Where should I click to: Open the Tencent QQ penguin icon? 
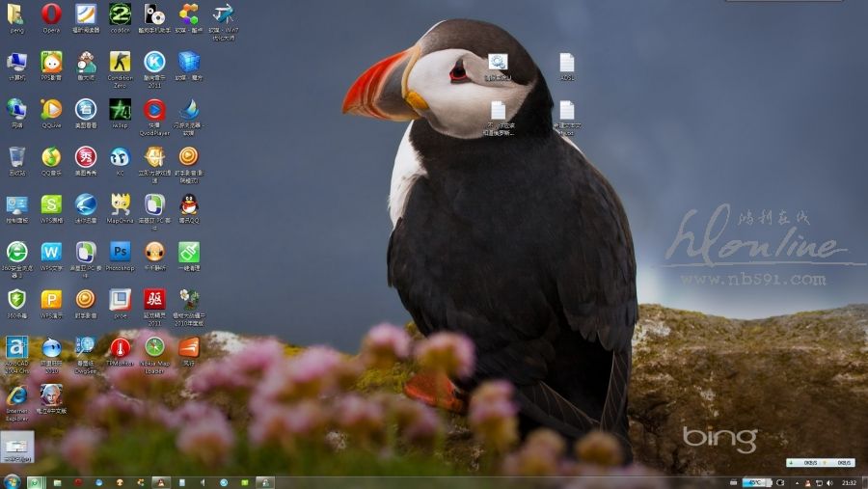[x=189, y=204]
